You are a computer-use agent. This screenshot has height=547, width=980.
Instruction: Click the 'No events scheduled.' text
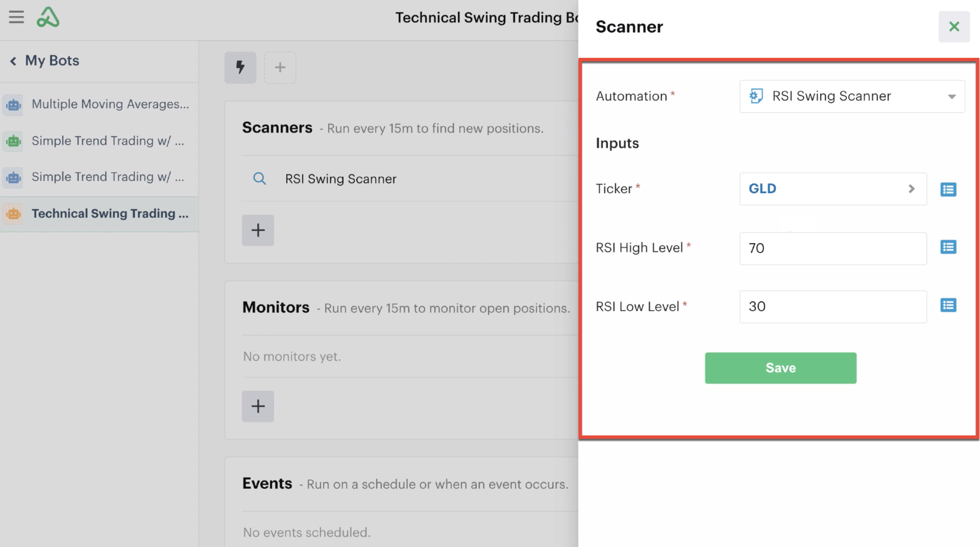click(307, 532)
